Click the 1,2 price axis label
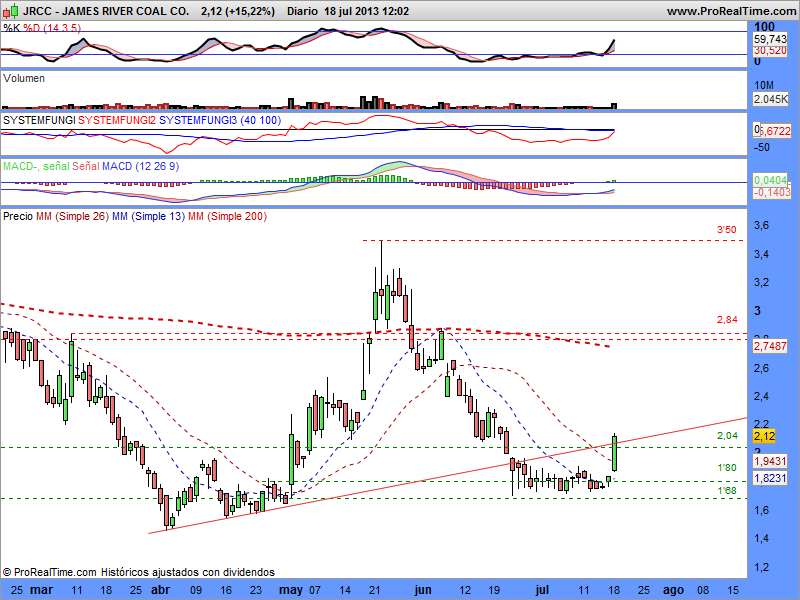 pyautogui.click(x=761, y=567)
